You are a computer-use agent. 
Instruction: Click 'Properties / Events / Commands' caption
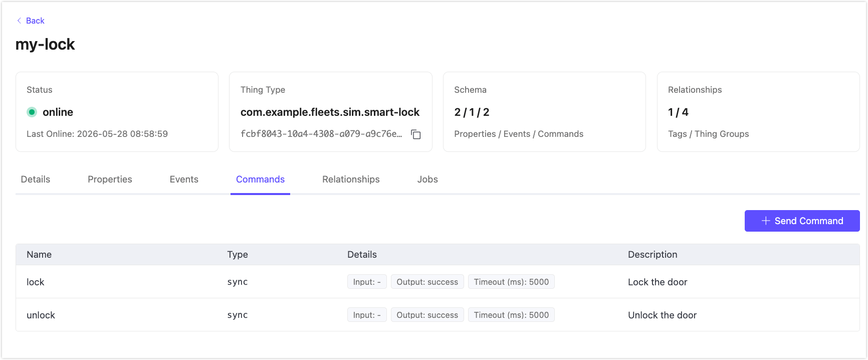tap(519, 134)
